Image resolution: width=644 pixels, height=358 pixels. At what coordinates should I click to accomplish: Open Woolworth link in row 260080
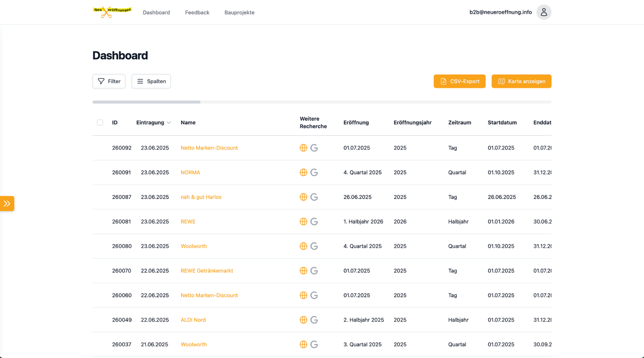(194, 246)
